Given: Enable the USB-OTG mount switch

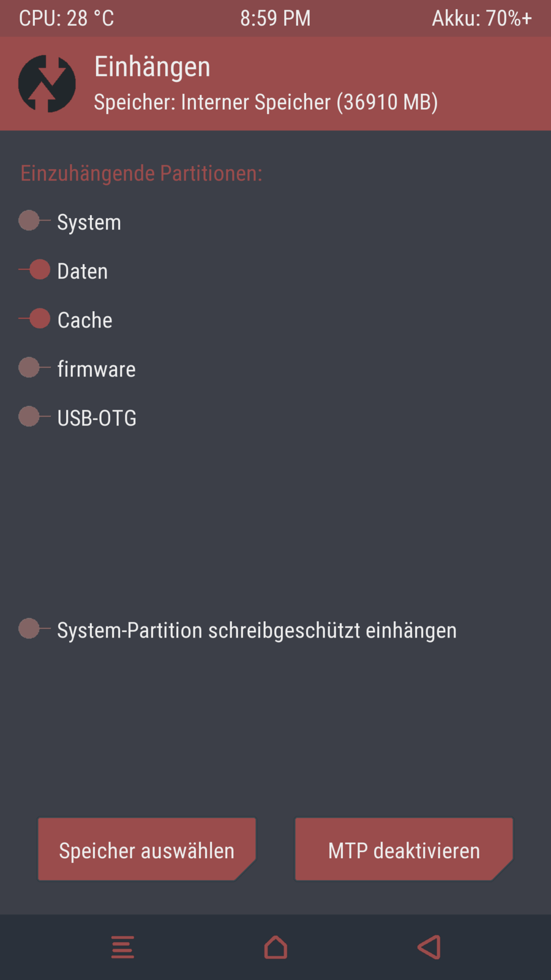Looking at the screenshot, I should point(34,417).
